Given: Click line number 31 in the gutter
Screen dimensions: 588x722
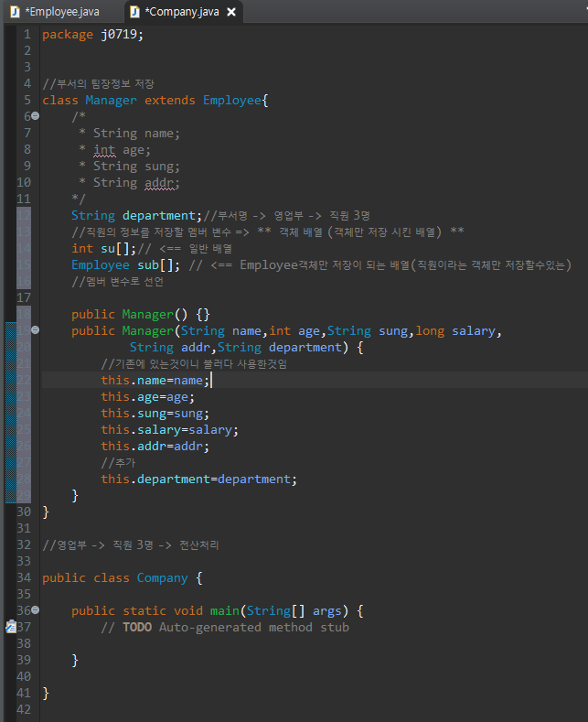Looking at the screenshot, I should point(24,529).
